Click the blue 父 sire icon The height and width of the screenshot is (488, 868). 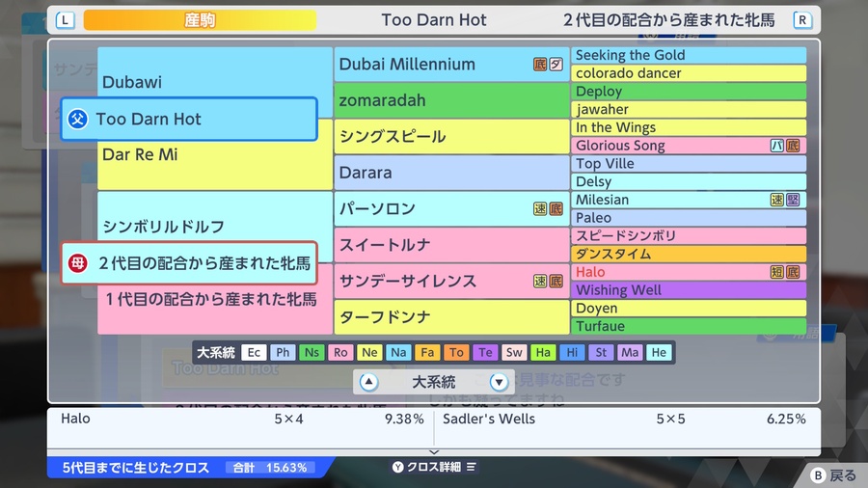(77, 119)
